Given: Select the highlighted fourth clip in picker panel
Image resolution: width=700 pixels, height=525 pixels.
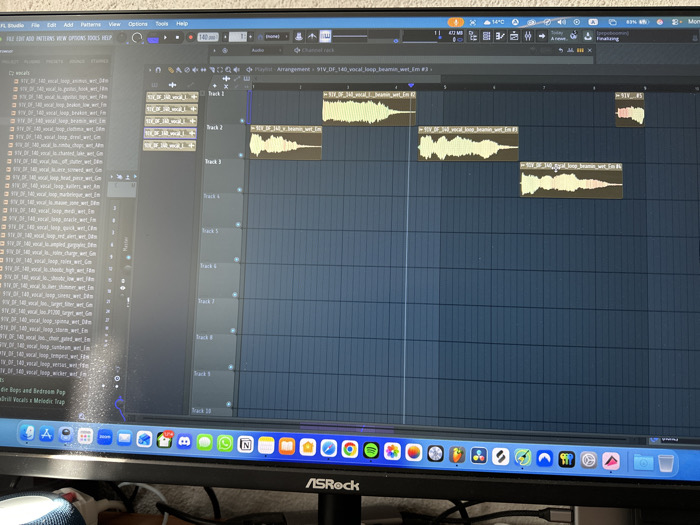Looking at the screenshot, I should pyautogui.click(x=170, y=133).
